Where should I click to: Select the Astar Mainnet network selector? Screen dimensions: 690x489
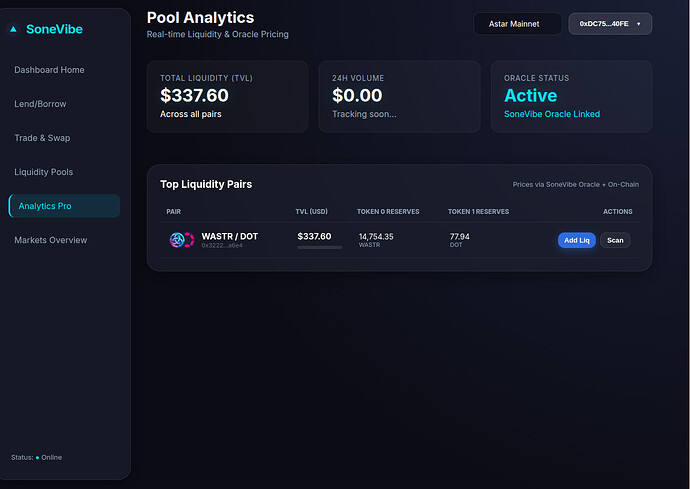point(518,24)
